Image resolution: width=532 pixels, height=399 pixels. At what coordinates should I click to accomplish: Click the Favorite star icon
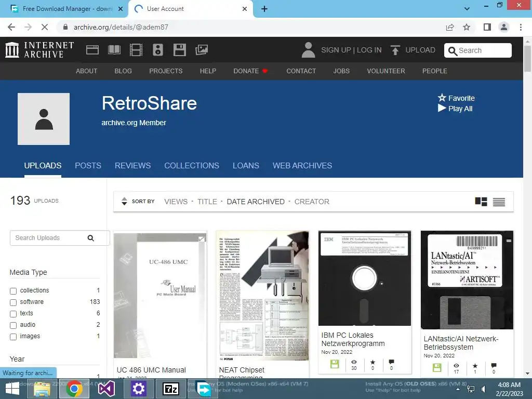coord(442,98)
